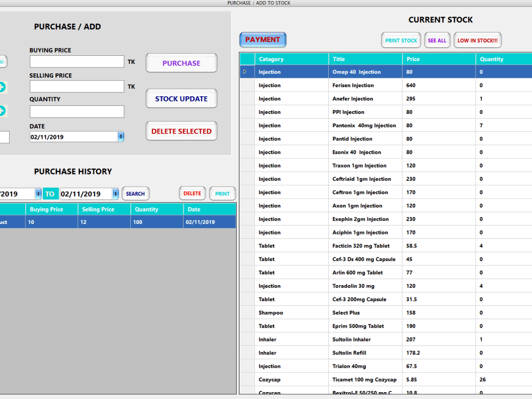Sort stock by Price column header
Viewport: 532px width, 399px height.
coord(439,59)
